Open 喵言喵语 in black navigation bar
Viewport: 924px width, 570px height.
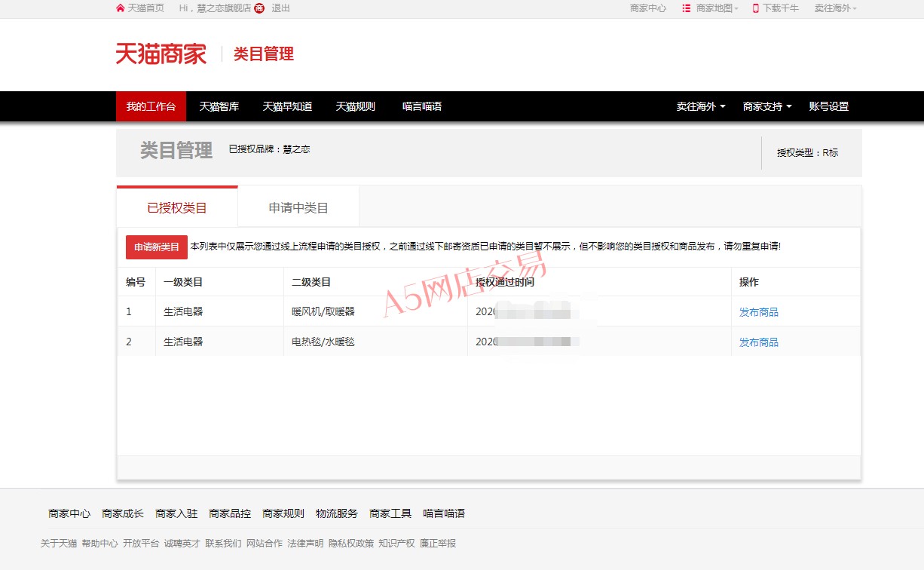422,106
